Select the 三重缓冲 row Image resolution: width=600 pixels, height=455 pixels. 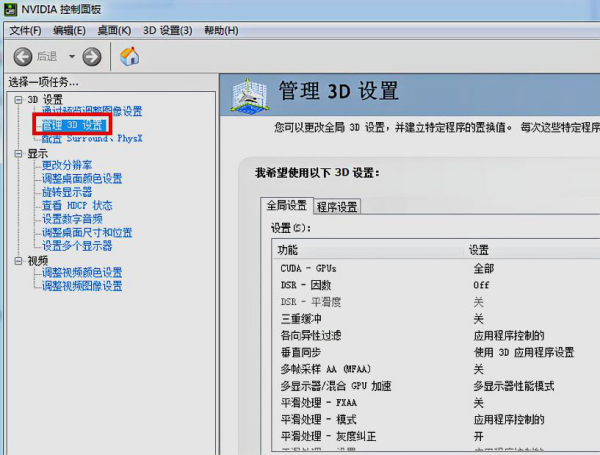point(436,319)
